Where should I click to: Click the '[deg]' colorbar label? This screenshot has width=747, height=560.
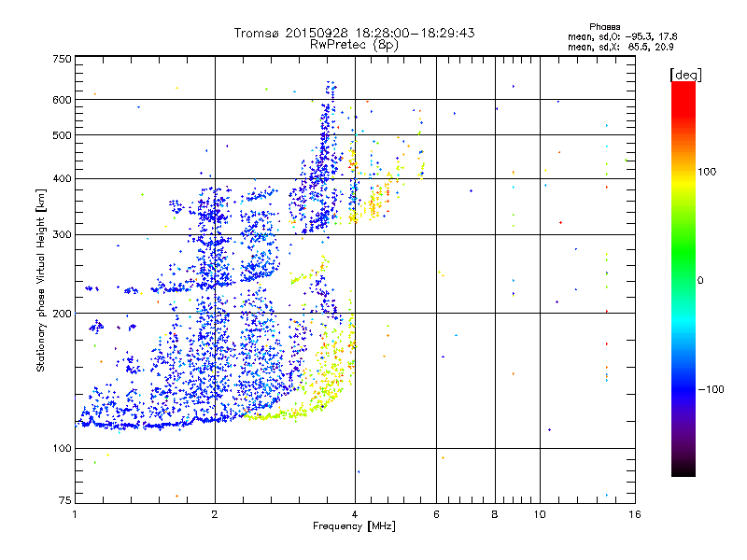point(685,75)
